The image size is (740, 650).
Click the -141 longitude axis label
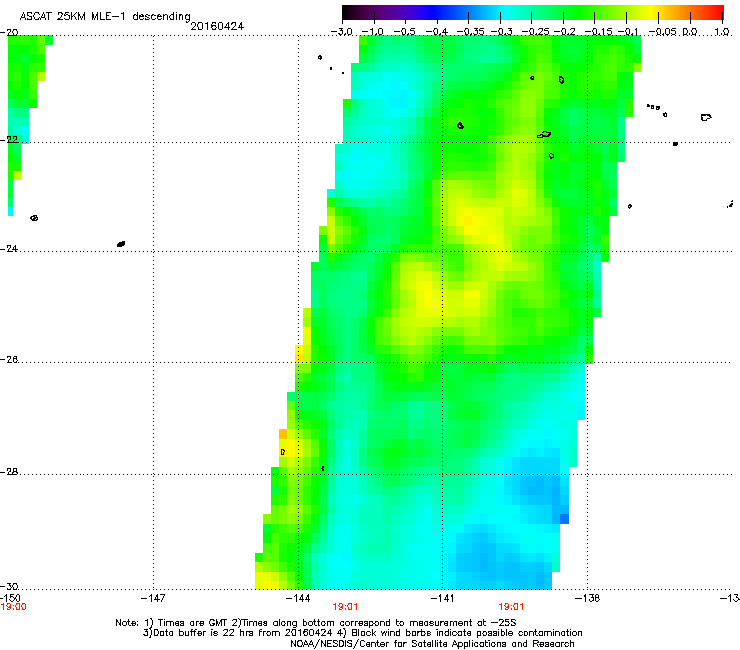[x=443, y=598]
